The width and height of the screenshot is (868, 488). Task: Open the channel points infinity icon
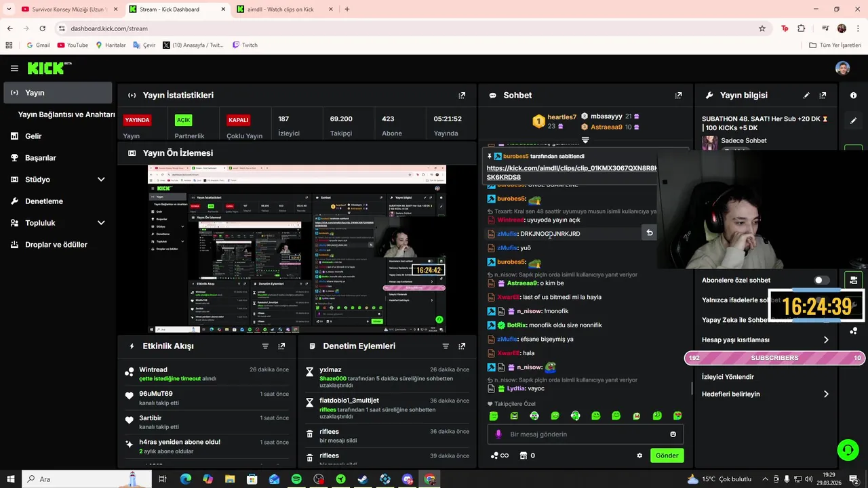click(500, 455)
